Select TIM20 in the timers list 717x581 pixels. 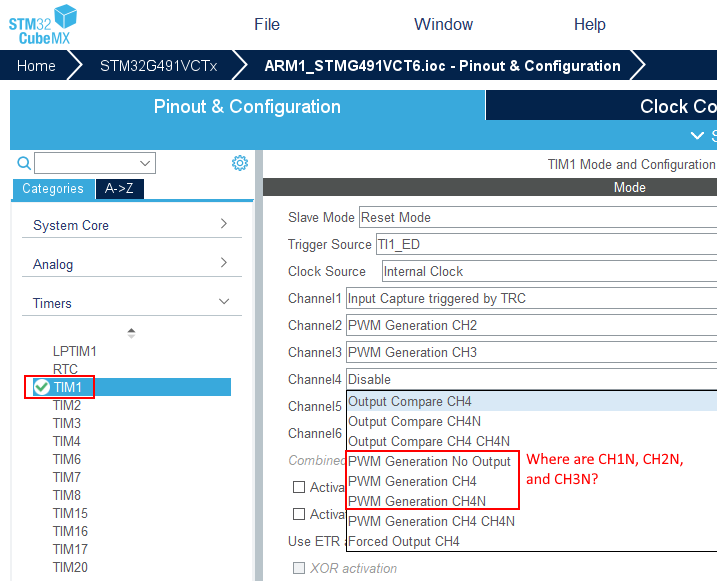pyautogui.click(x=70, y=567)
